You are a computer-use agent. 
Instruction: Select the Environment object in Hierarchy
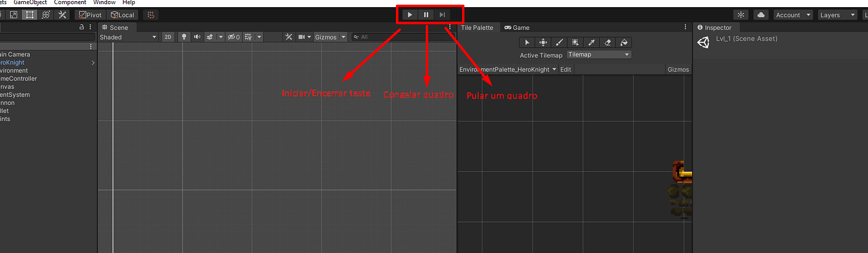[x=14, y=70]
